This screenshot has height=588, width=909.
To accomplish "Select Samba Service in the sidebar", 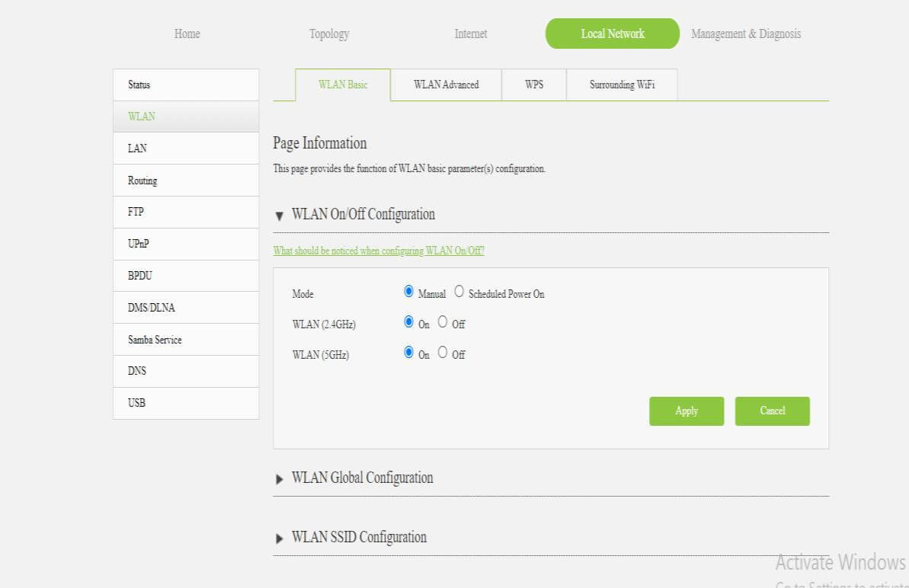I will [155, 340].
